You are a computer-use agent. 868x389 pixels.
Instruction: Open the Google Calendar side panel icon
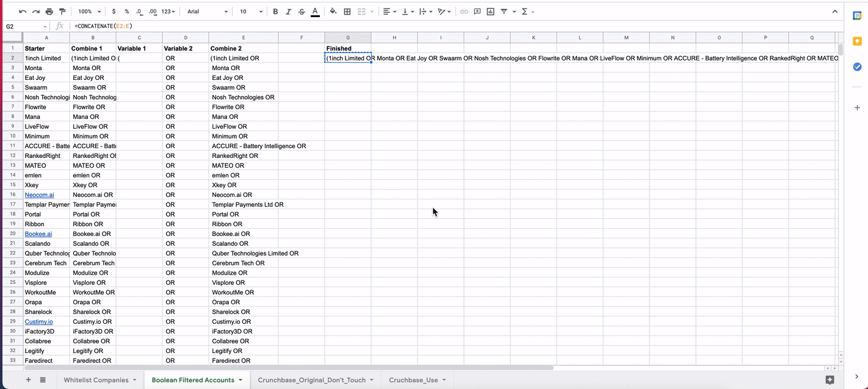tap(857, 15)
